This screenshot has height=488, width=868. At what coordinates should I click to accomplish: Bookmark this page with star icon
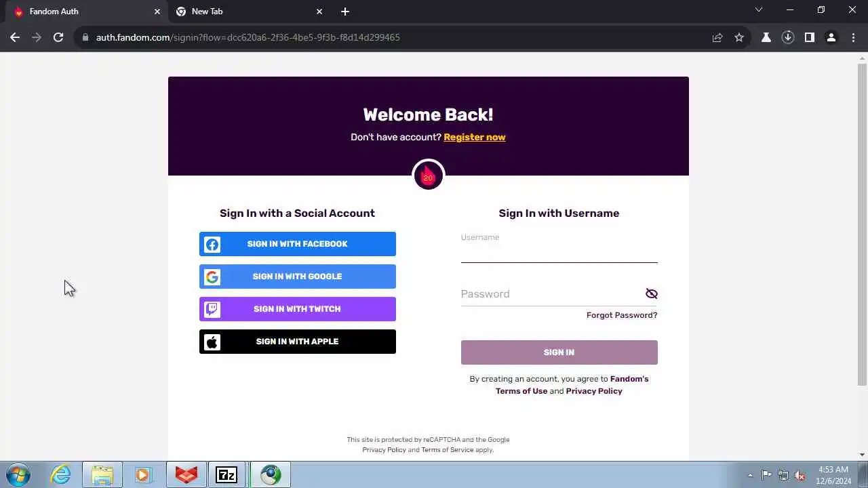tap(739, 37)
